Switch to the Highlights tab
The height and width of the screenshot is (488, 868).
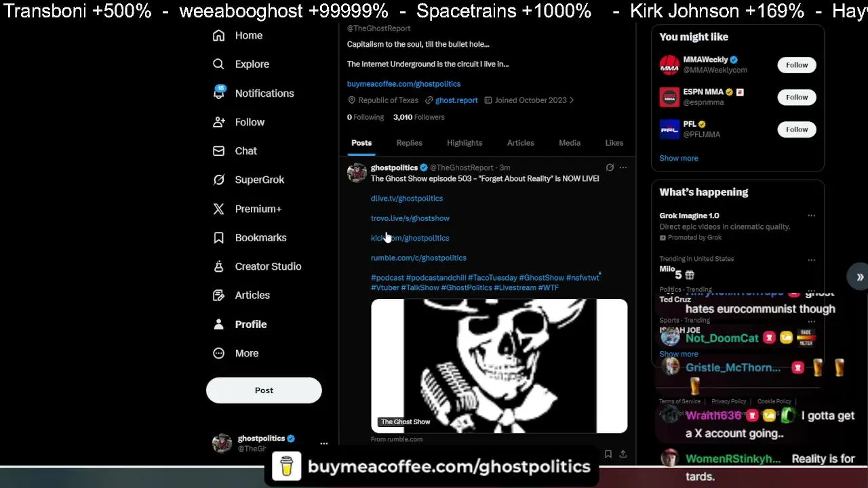coord(465,143)
